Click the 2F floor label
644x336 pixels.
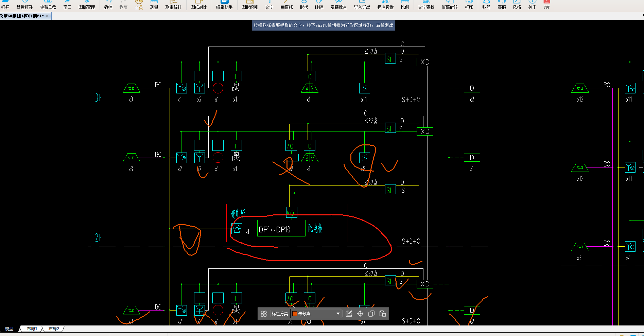click(x=99, y=237)
